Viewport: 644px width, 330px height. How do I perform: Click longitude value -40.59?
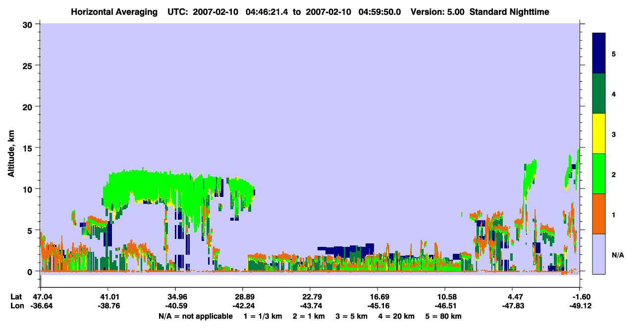coord(175,306)
